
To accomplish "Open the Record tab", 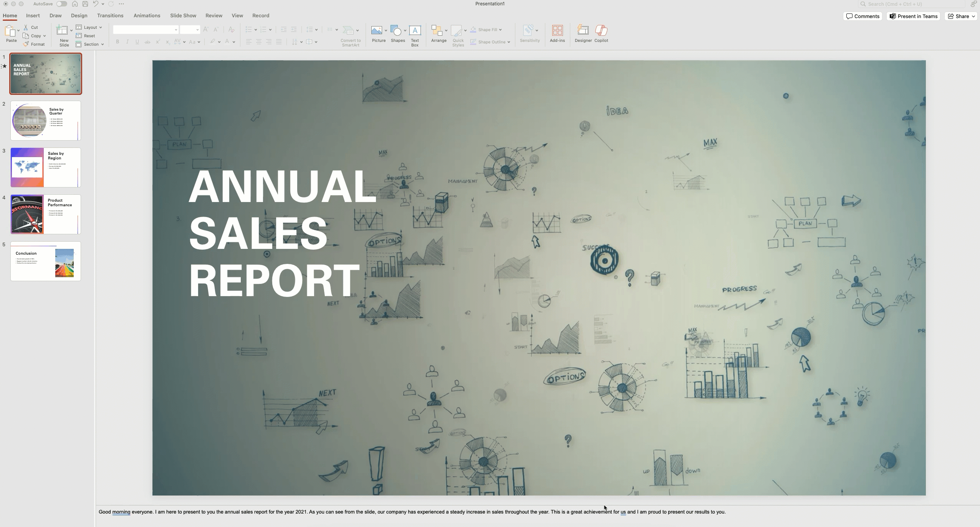I will 261,16.
